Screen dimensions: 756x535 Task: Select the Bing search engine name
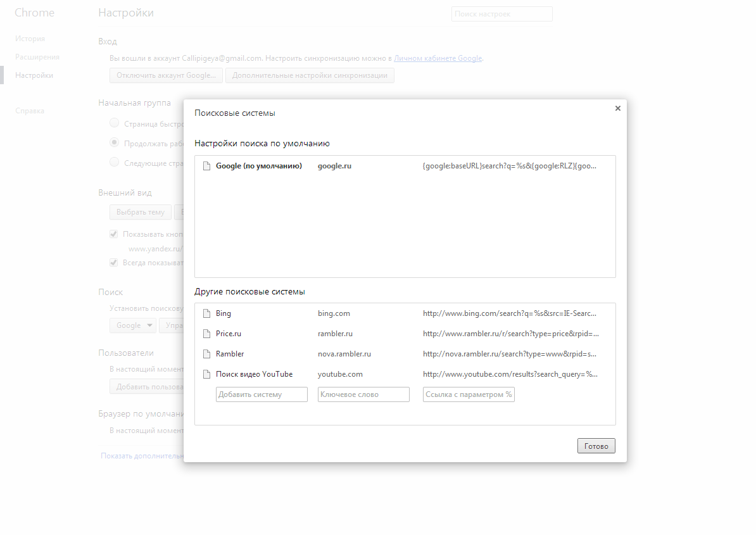224,313
